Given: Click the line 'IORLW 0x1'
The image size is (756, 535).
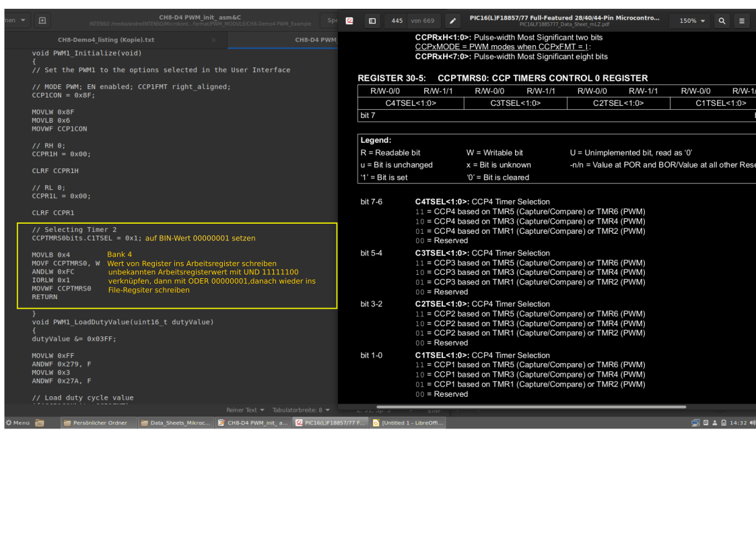Looking at the screenshot, I should tap(50, 280).
